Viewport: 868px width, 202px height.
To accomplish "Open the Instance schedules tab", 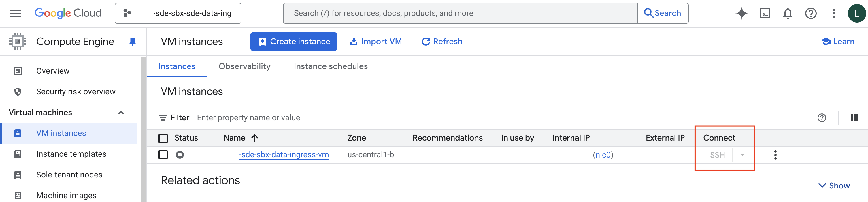I will coord(331,66).
